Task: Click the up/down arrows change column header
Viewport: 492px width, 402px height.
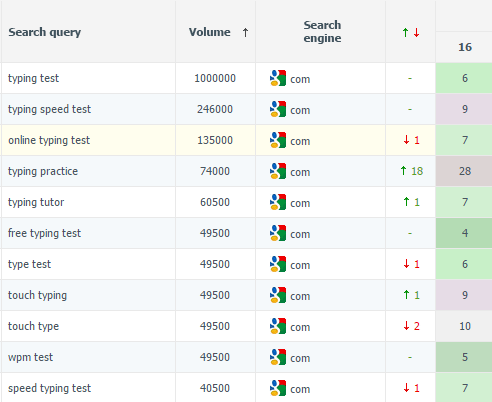Action: pos(411,32)
